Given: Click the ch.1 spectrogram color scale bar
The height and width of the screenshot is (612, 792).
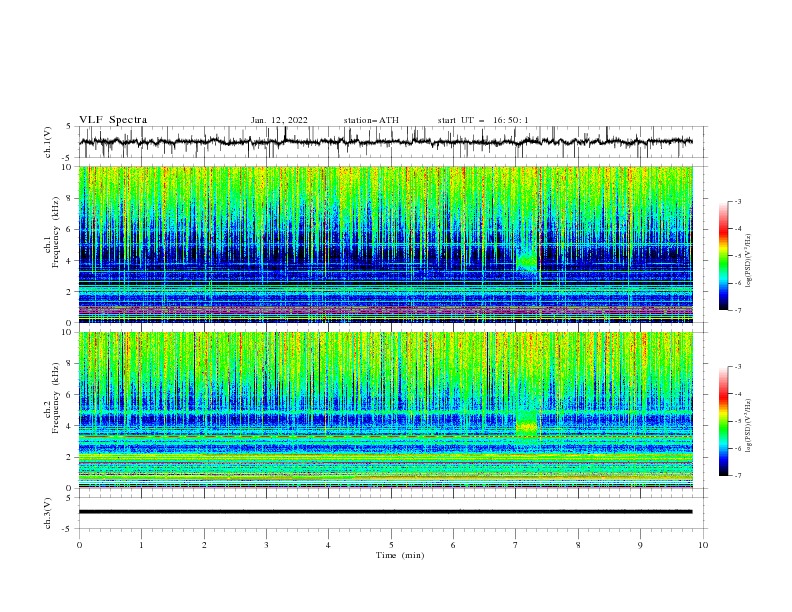Looking at the screenshot, I should point(723,256).
